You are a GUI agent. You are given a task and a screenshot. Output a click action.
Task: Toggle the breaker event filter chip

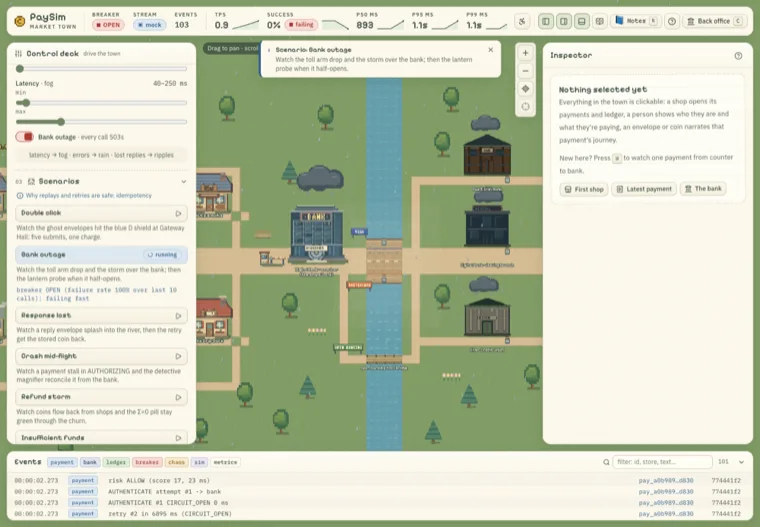click(147, 462)
